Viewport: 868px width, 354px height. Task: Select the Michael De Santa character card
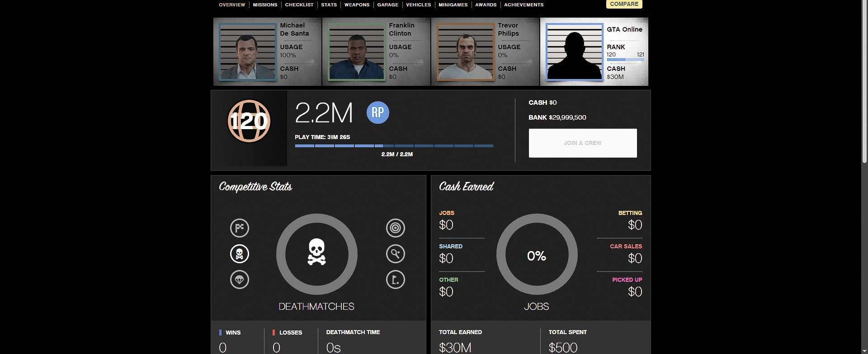click(267, 51)
